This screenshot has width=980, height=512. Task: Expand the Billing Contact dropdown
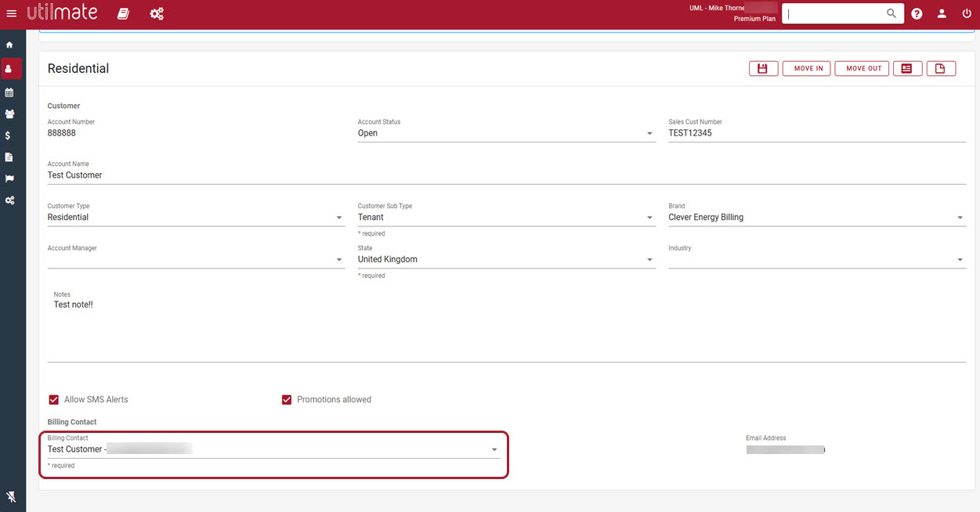[x=273, y=449]
